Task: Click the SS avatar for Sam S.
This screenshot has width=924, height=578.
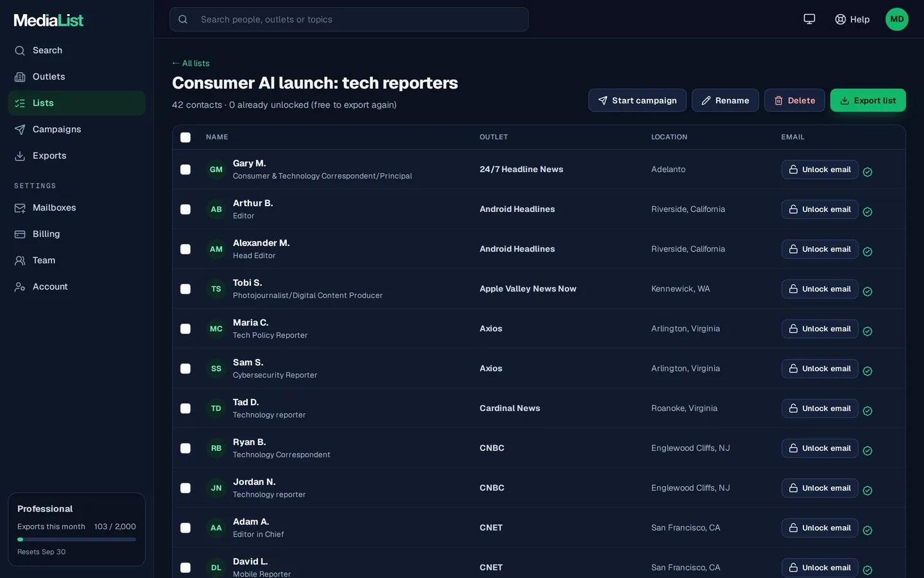Action: point(216,369)
